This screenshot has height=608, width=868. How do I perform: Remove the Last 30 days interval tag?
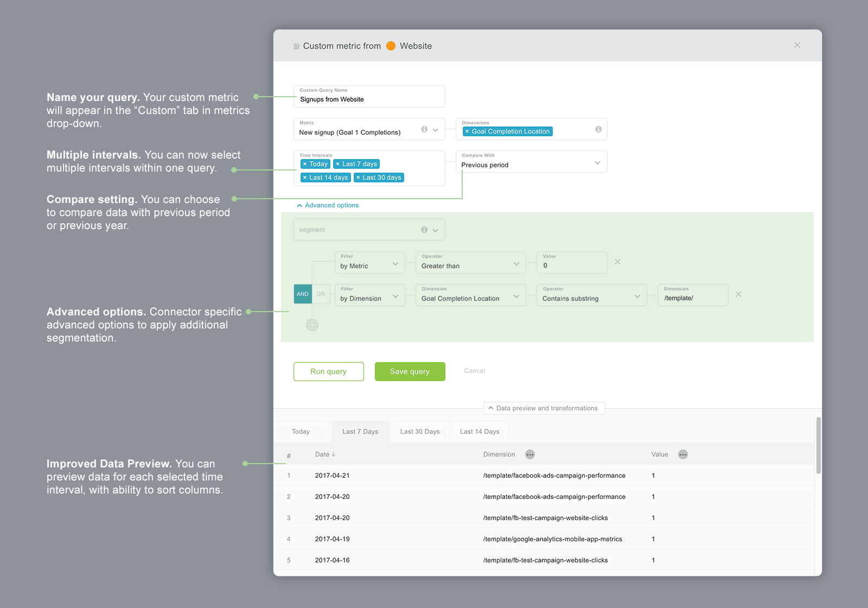click(358, 178)
